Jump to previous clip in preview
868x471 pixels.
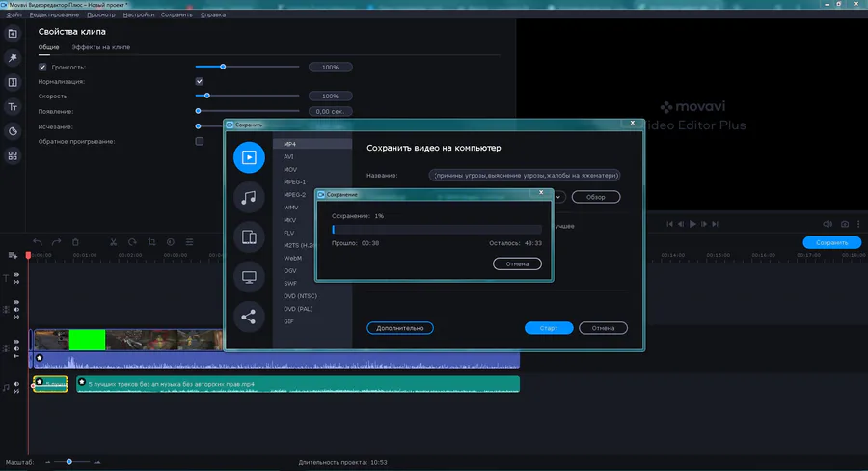(x=670, y=224)
